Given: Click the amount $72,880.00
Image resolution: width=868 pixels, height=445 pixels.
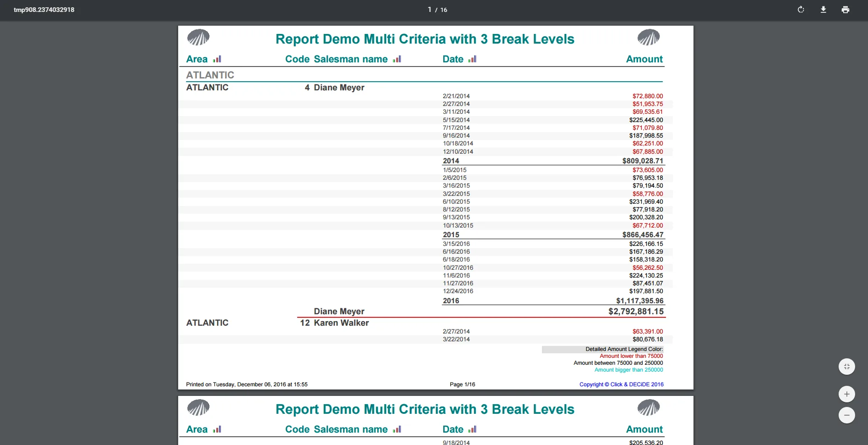Looking at the screenshot, I should click(648, 96).
